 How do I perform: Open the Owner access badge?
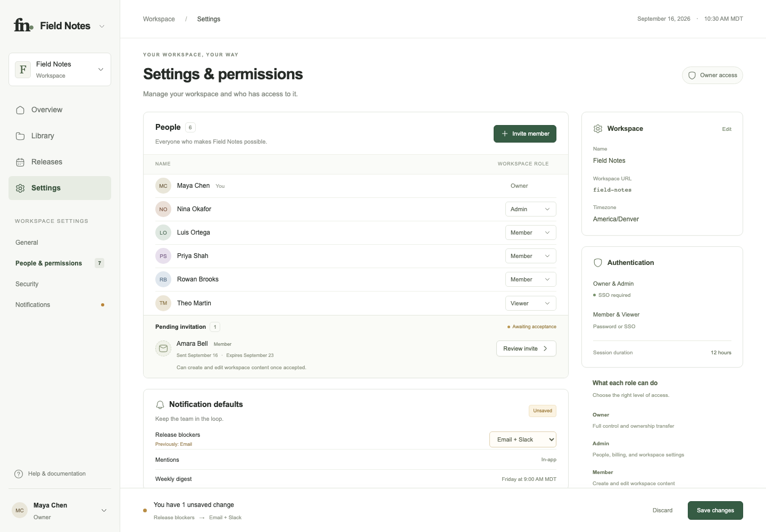click(712, 76)
